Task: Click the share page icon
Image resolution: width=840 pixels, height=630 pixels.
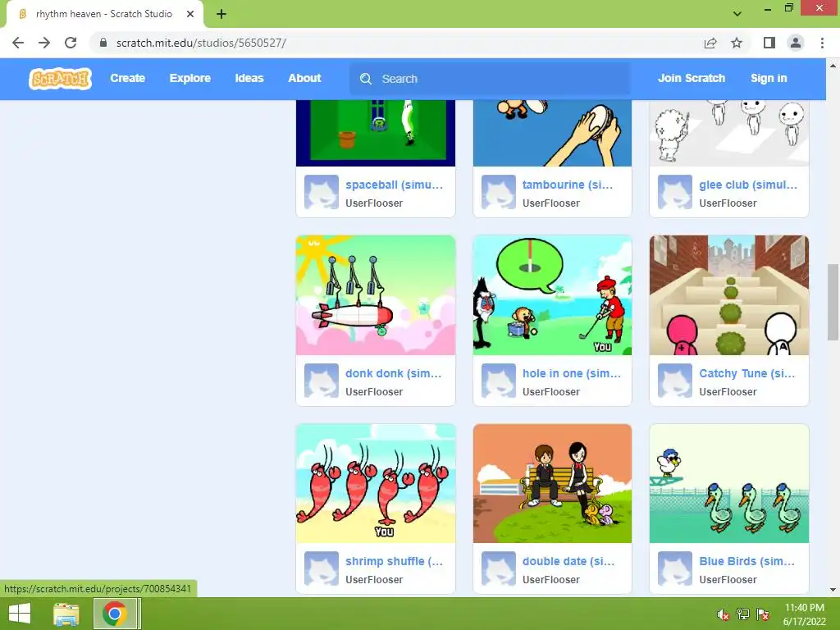Action: coord(710,43)
